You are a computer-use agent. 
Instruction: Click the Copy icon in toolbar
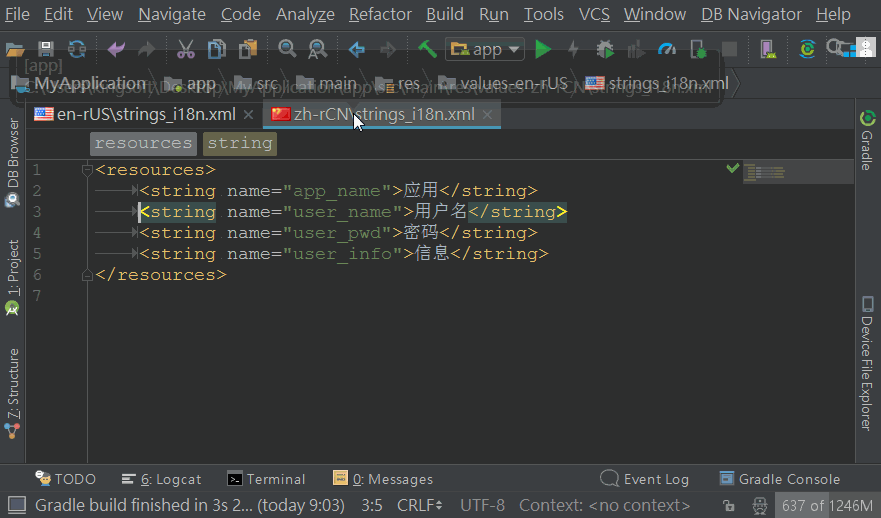coord(216,49)
